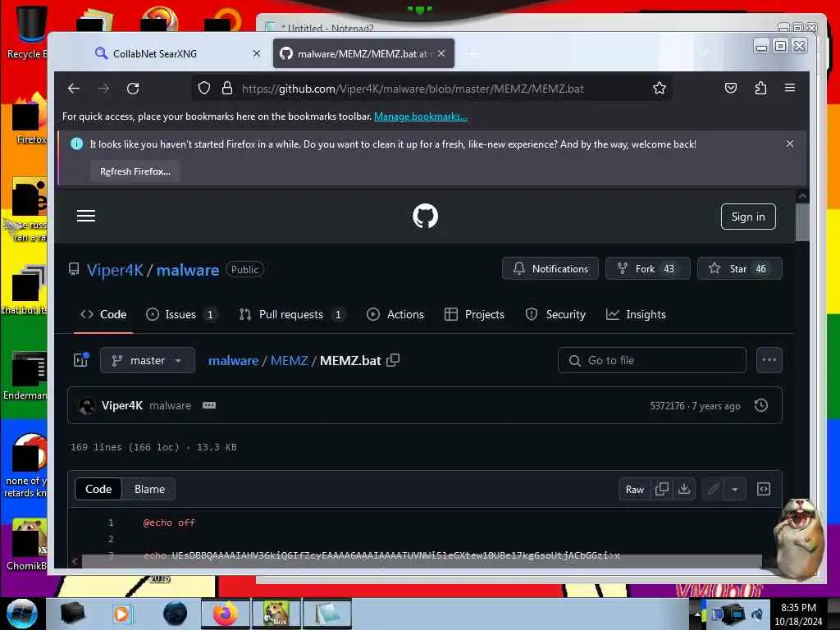
Task: Open the repository Code tab
Action: pyautogui.click(x=103, y=314)
